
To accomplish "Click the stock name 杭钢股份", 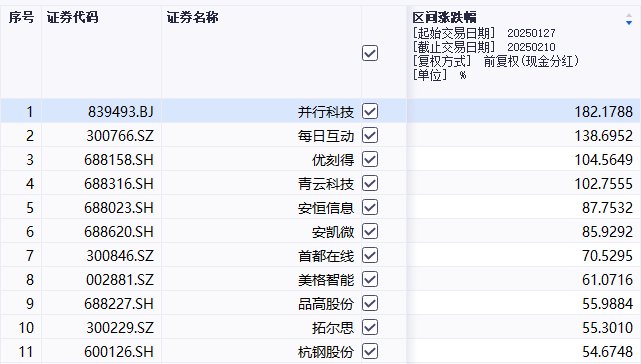I will pos(326,352).
